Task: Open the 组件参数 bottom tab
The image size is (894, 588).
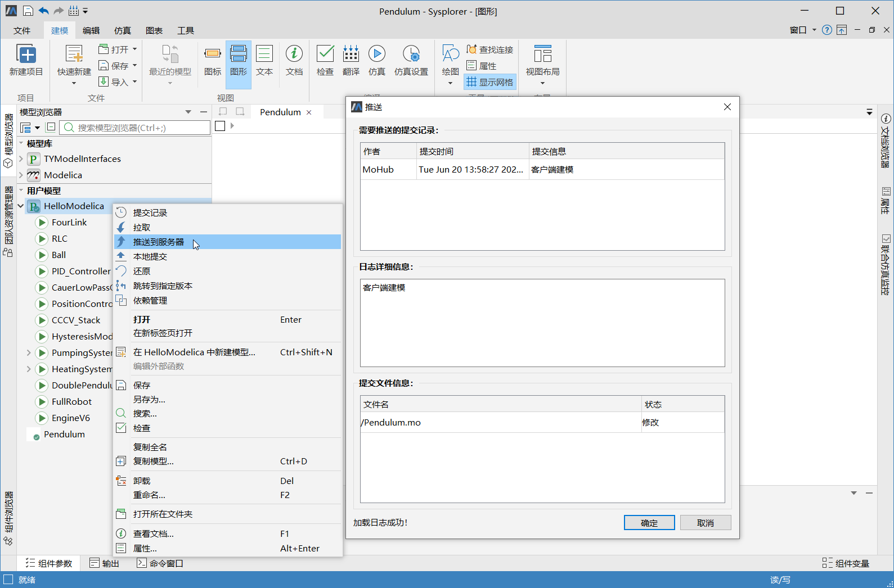Action: 49,563
